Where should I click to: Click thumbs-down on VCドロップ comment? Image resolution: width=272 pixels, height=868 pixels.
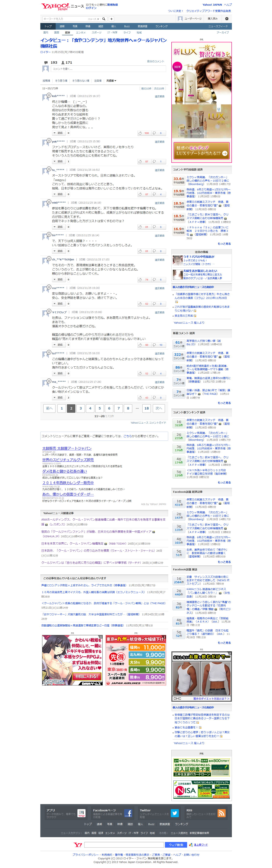[154, 345]
